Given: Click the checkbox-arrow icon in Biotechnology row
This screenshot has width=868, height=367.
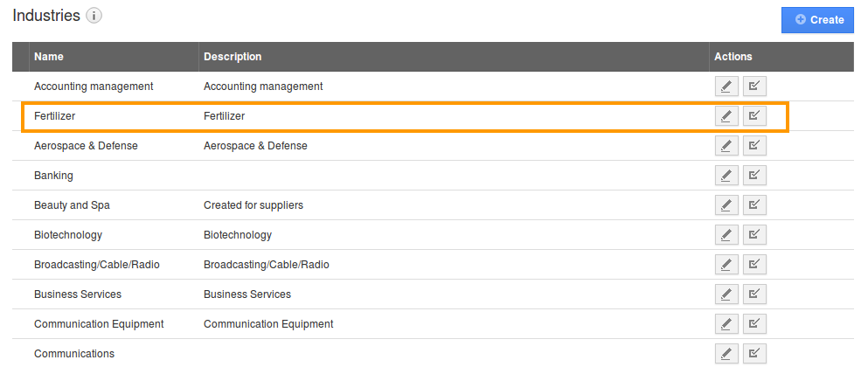Looking at the screenshot, I should (x=754, y=235).
